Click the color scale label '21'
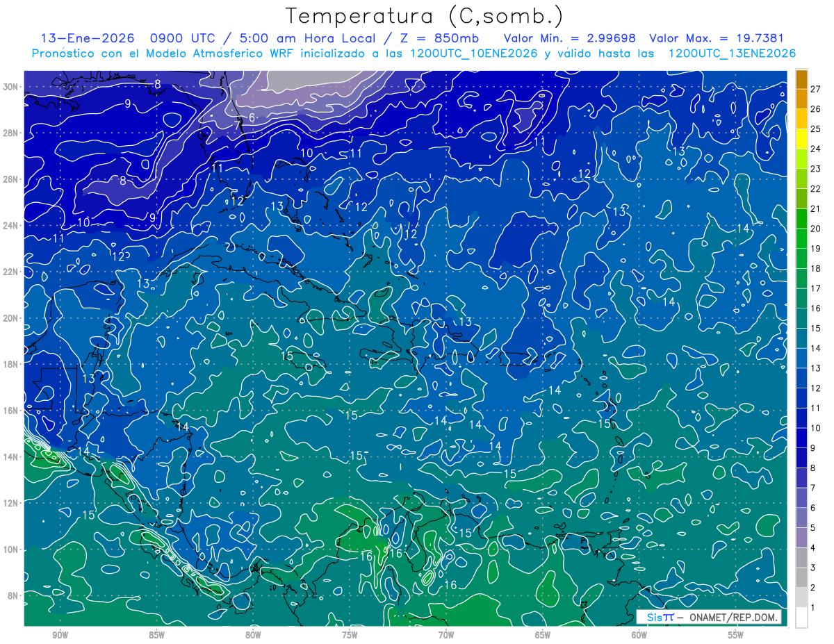This screenshot has height=644, width=834. 816,208
